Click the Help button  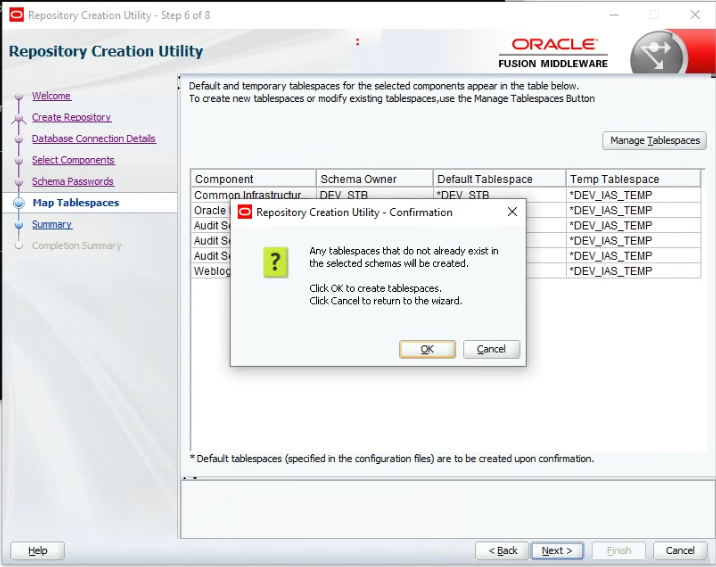point(37,551)
